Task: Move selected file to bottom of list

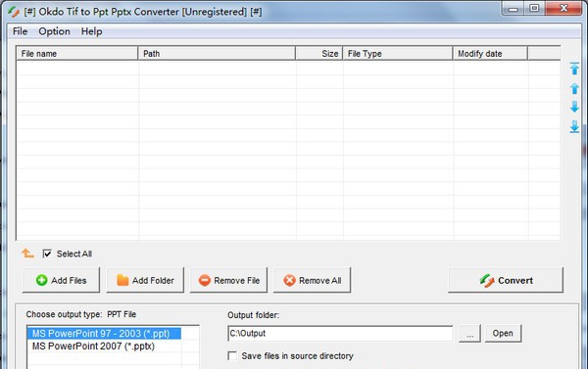Action: pos(574,126)
